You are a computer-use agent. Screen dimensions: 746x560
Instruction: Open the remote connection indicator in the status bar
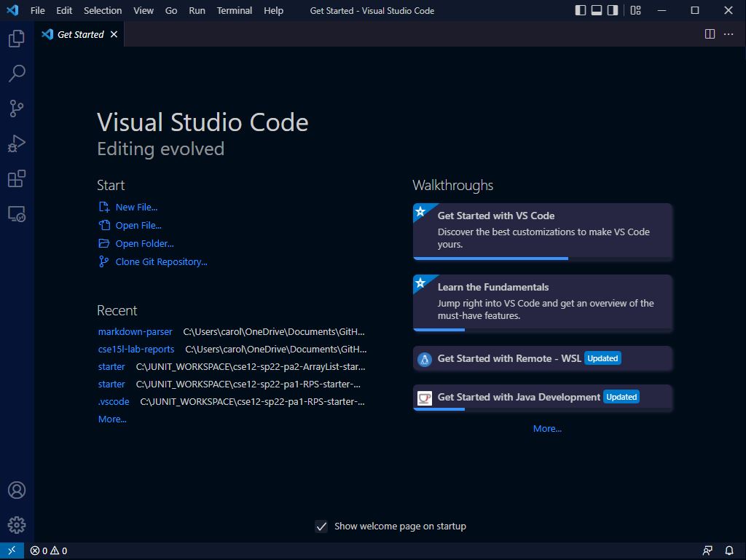[11, 551]
